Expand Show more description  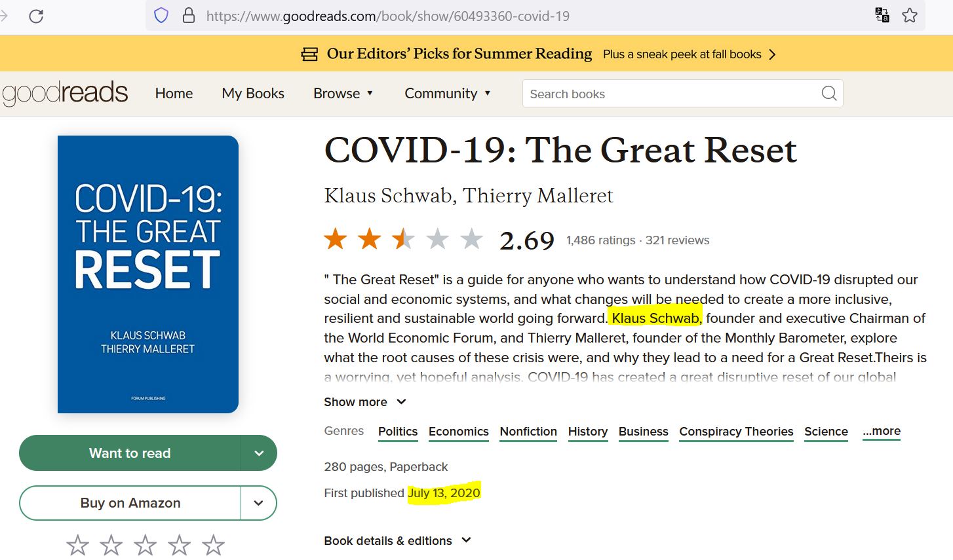365,402
